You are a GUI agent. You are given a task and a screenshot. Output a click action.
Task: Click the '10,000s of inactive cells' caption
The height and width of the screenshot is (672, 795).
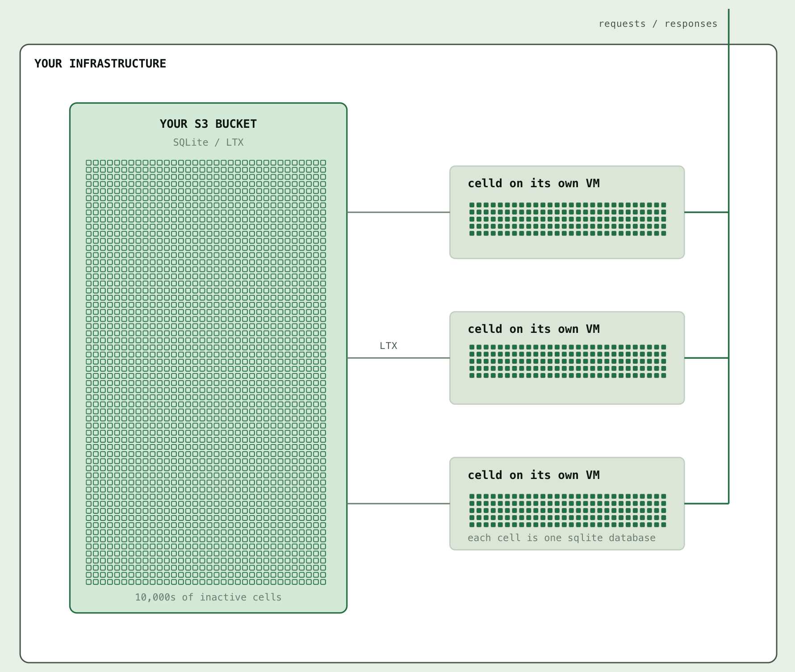point(208,597)
